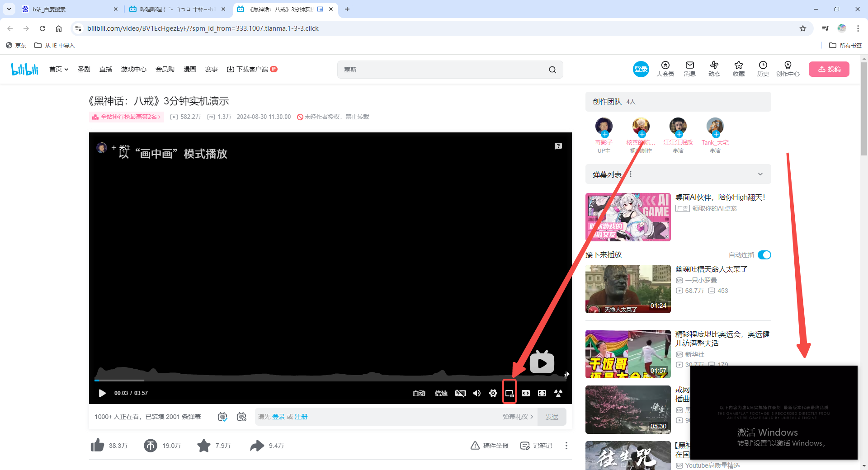Open 记笔记 notes tool
This screenshot has height=470, width=868.
[x=536, y=446]
